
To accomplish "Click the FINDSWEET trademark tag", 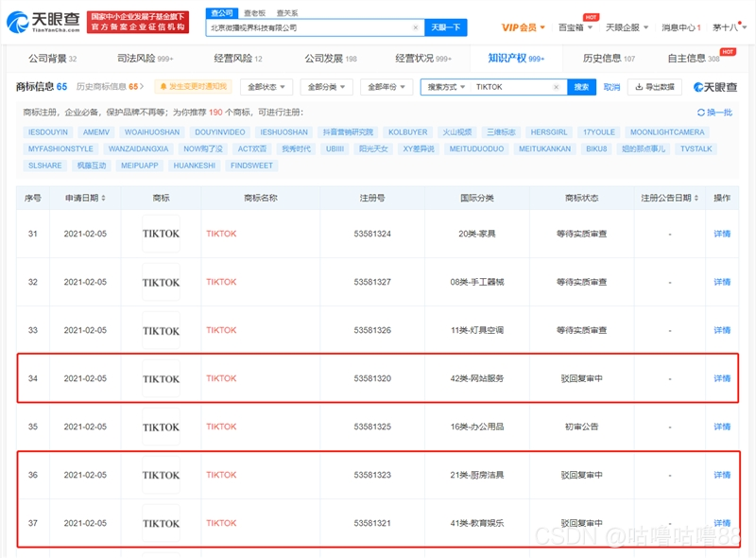I will [251, 166].
